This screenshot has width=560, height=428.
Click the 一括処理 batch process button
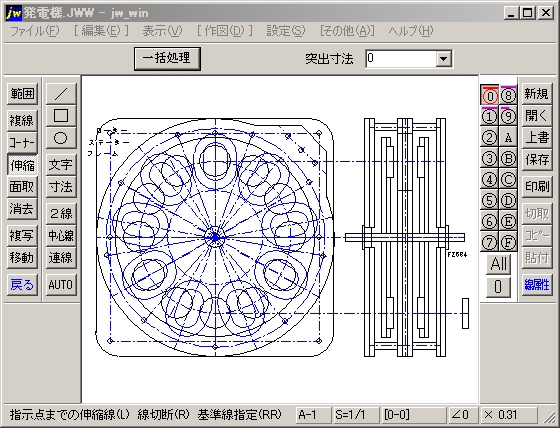(167, 59)
